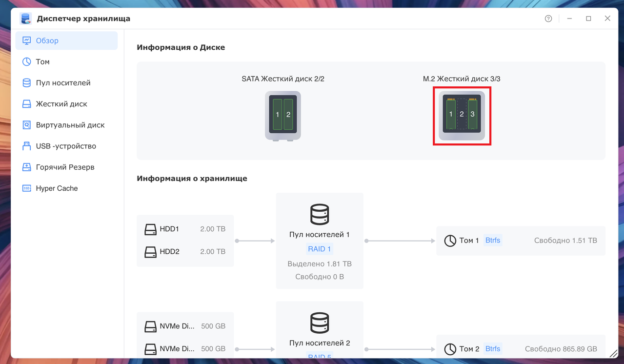Select Жесткий диск sidebar item
624x364 pixels.
click(x=66, y=103)
